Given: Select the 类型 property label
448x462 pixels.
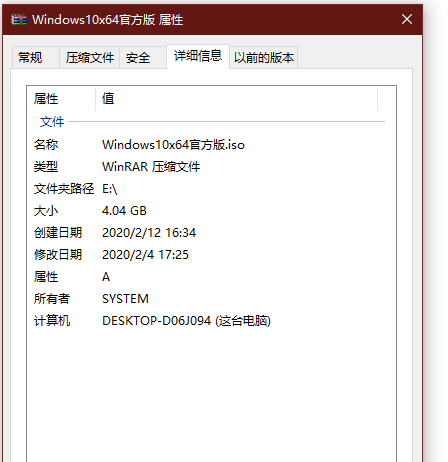Looking at the screenshot, I should pos(46,167).
